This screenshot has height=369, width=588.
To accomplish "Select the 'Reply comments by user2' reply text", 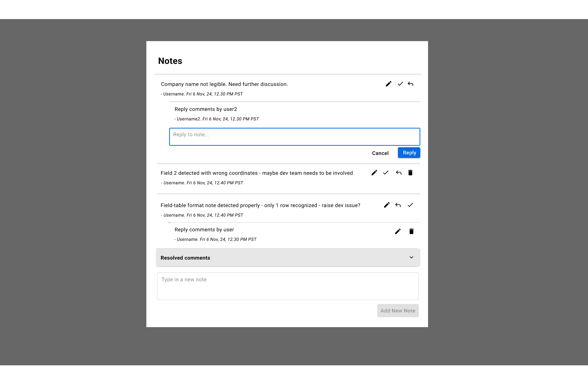I will pyautogui.click(x=206, y=109).
